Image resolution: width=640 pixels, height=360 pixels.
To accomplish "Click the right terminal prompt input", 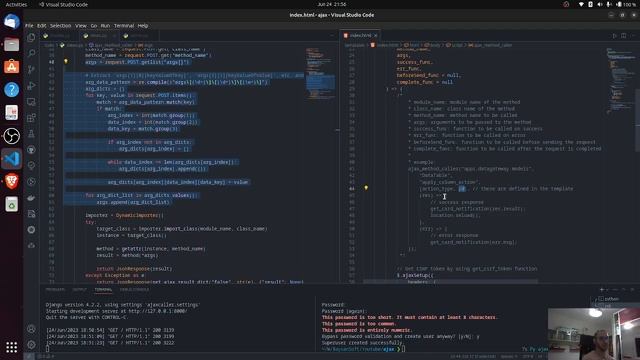I will 403,349.
